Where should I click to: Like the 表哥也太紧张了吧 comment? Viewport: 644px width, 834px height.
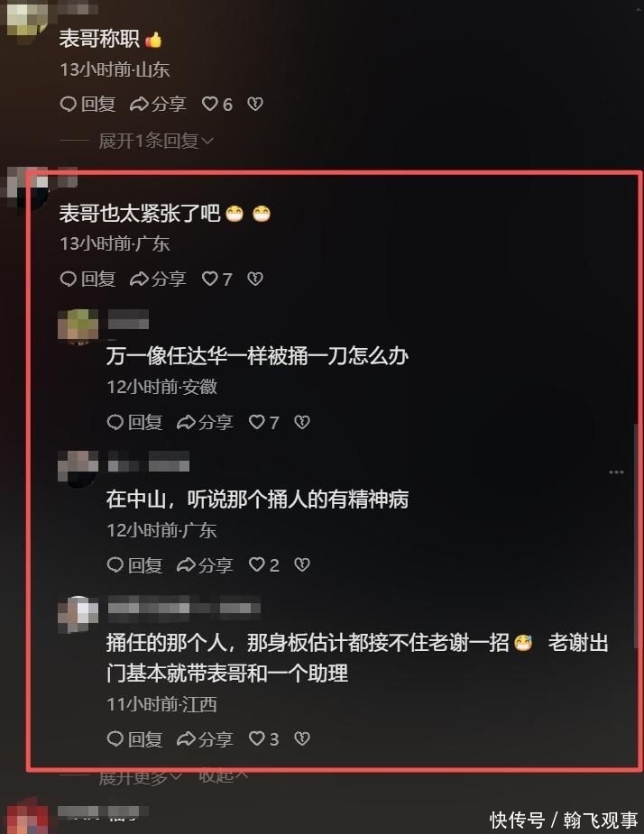216,279
